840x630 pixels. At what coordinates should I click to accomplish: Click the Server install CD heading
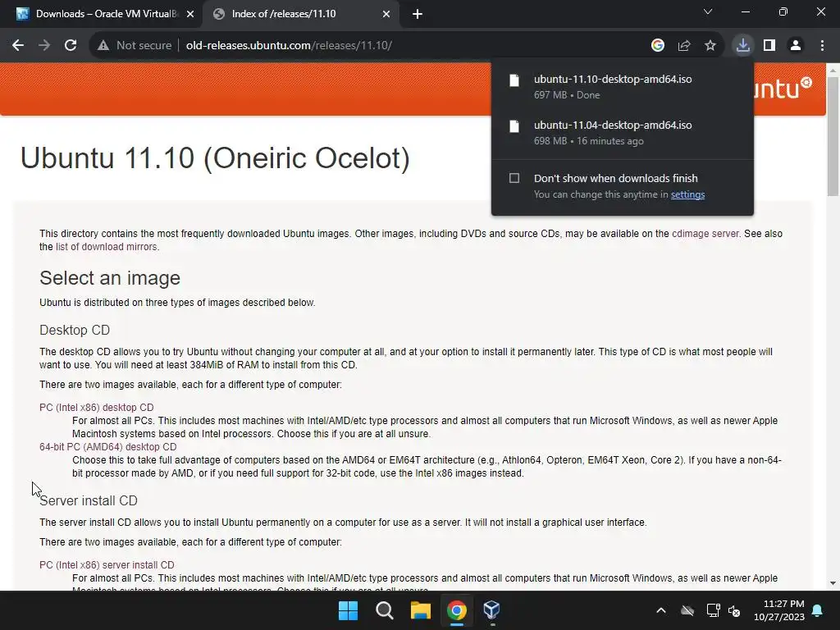tap(89, 501)
